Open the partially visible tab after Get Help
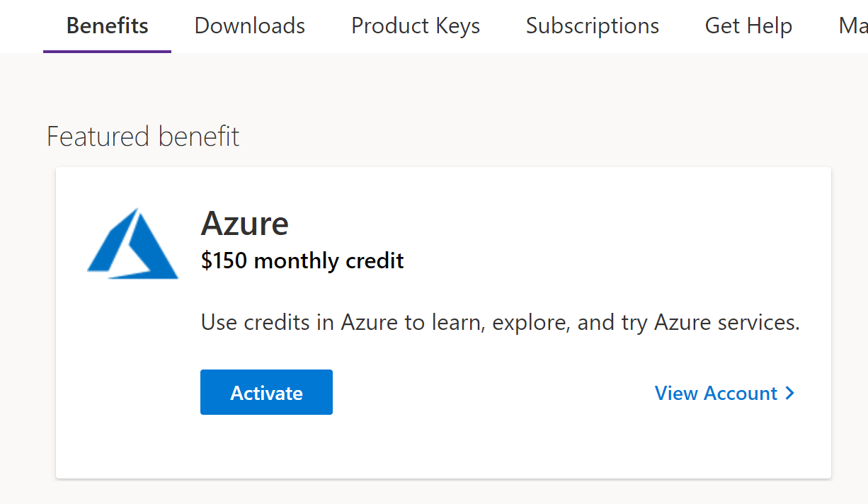The image size is (868, 504). click(x=853, y=26)
